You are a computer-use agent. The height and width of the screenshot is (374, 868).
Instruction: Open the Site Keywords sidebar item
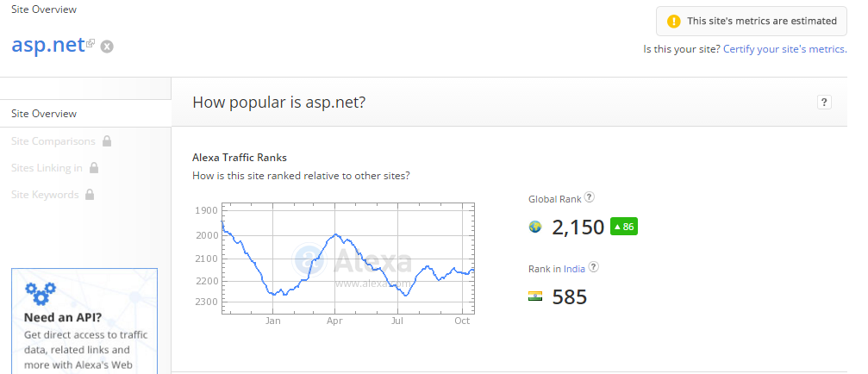[45, 195]
